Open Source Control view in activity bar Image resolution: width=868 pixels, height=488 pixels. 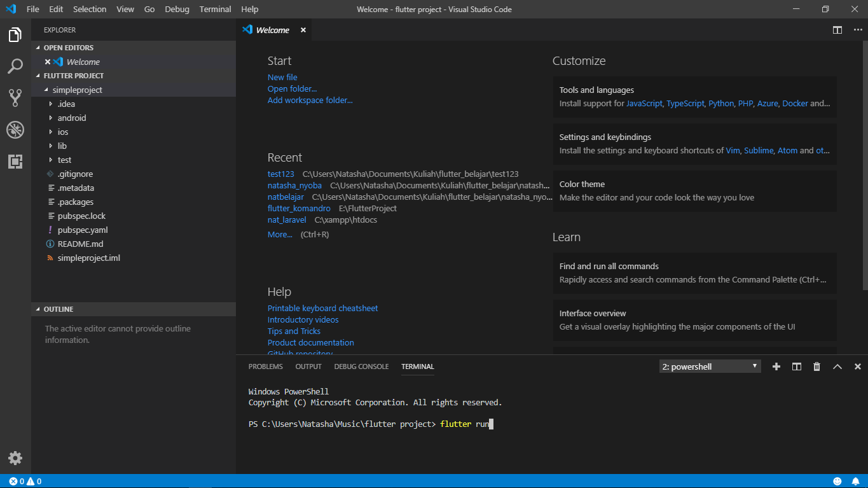(15, 98)
